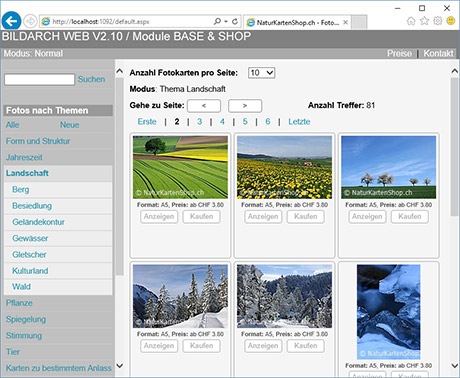Click Kaufen under the green field photo
Screen dimensions: 460x378
click(202, 217)
